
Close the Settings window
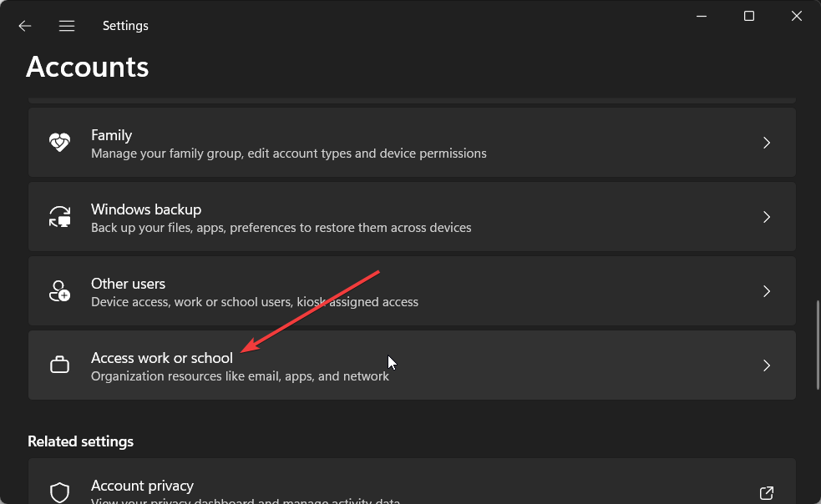pyautogui.click(x=797, y=16)
